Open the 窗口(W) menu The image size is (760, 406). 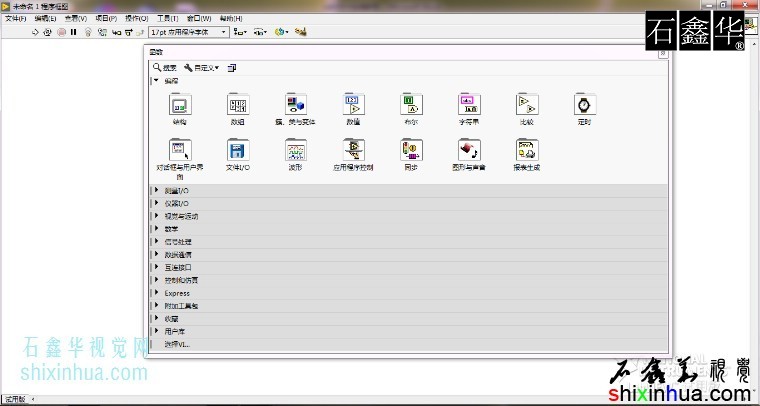pos(199,18)
